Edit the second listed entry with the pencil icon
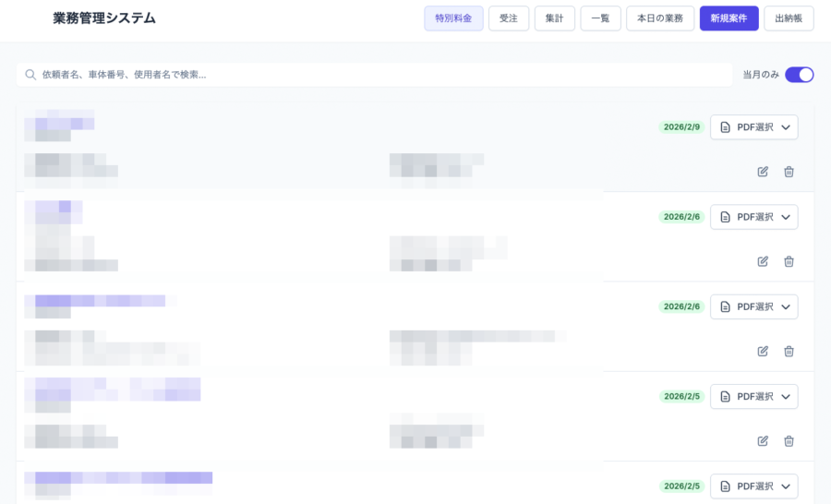831x504 pixels. pyautogui.click(x=763, y=261)
